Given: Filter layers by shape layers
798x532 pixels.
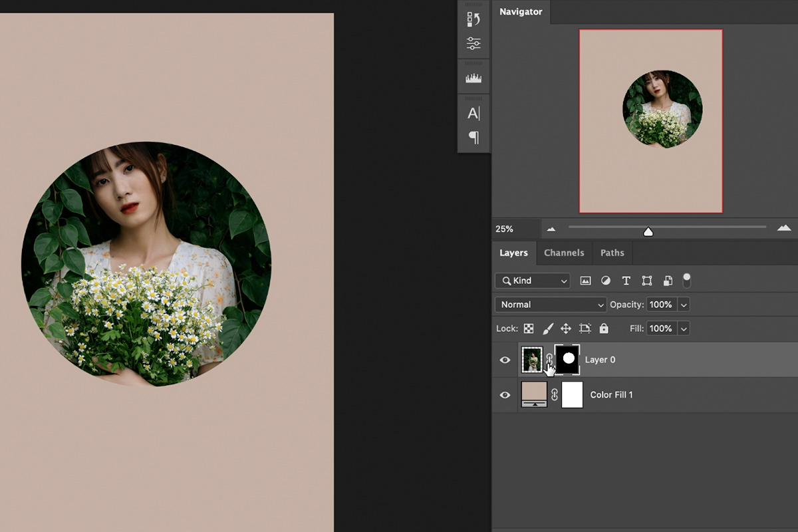Looking at the screenshot, I should (646, 281).
